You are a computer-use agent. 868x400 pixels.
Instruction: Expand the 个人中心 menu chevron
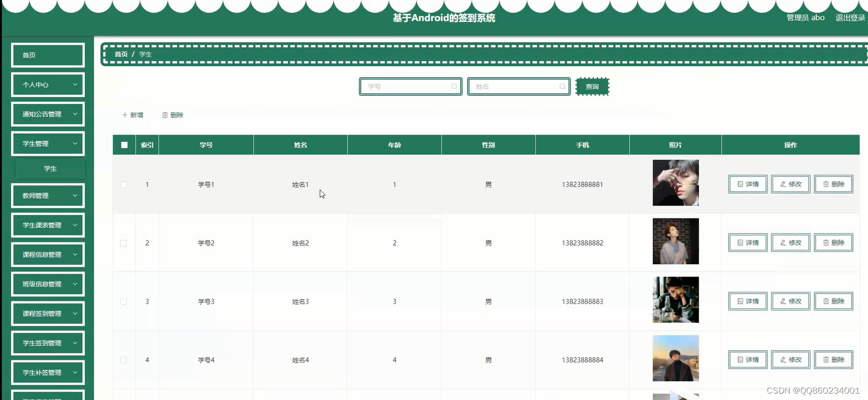[75, 85]
